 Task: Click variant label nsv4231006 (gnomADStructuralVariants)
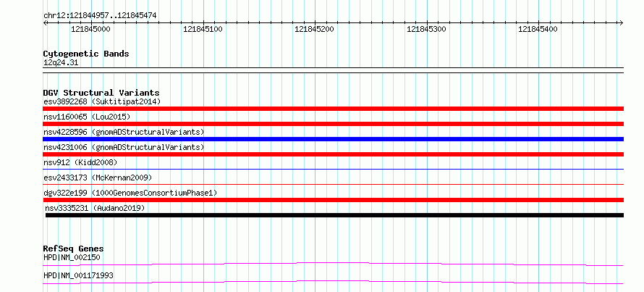124,147
